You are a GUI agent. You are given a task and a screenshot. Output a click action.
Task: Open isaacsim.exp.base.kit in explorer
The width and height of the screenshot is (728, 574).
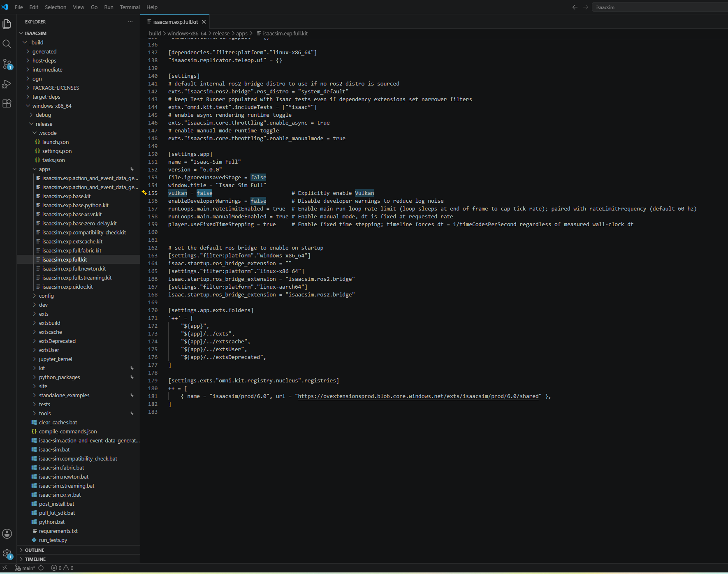point(66,196)
